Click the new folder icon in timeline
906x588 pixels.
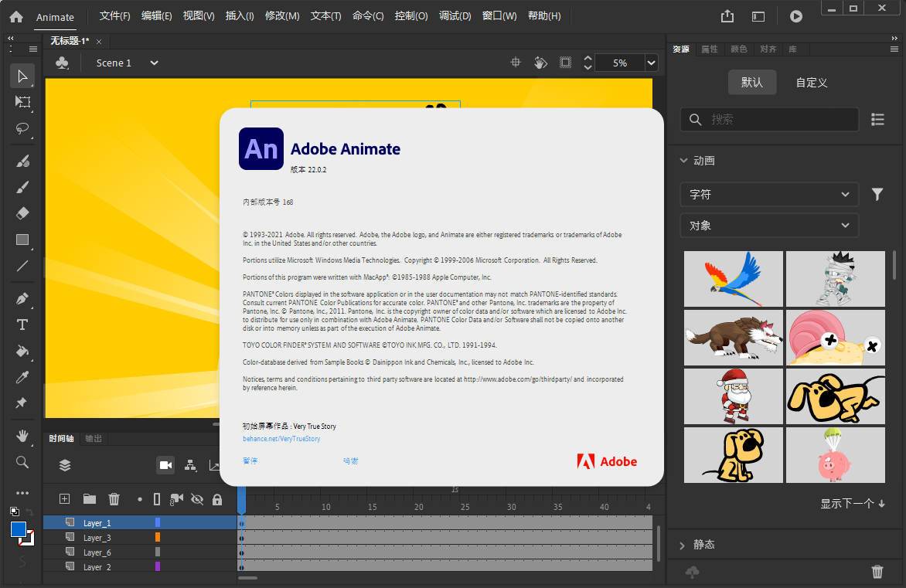[x=90, y=499]
